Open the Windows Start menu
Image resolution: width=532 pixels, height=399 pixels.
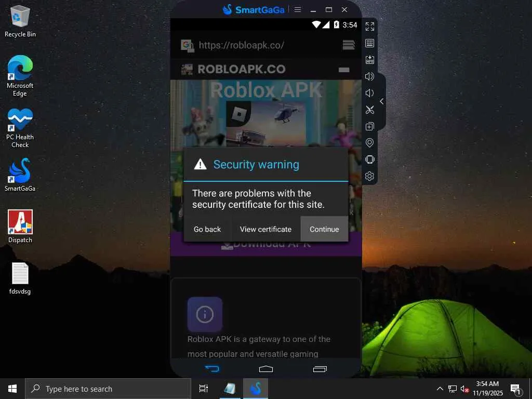coord(12,389)
